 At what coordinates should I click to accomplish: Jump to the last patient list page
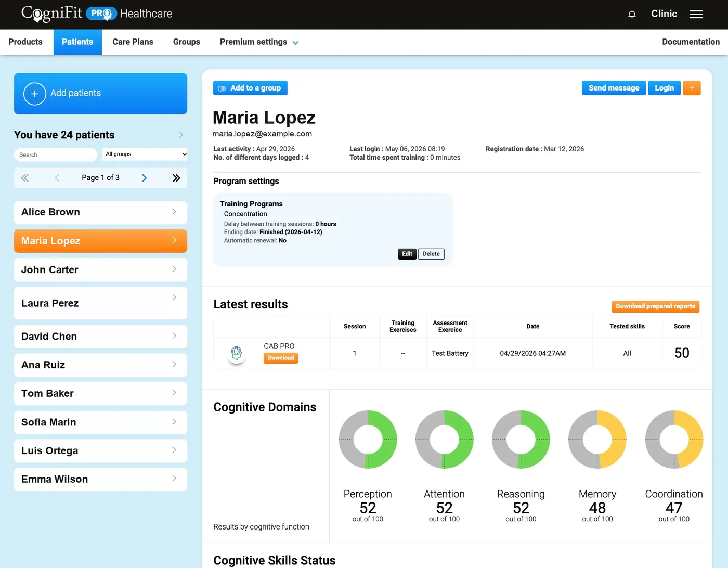pyautogui.click(x=176, y=178)
